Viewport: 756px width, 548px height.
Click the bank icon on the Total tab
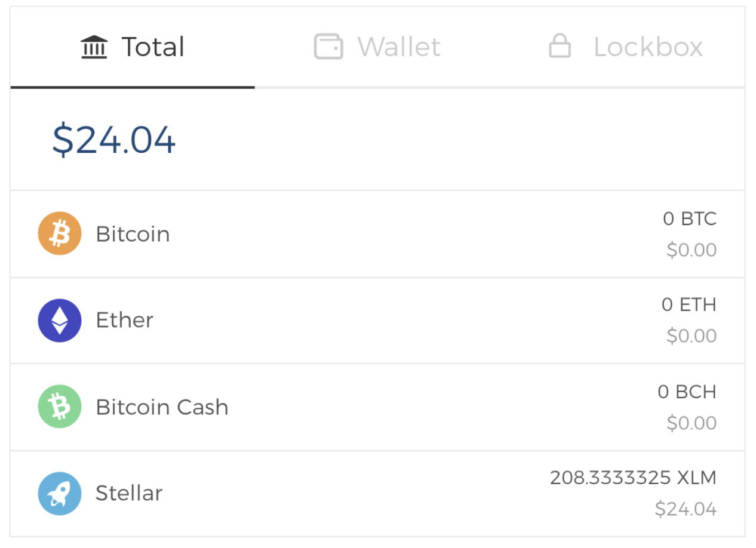click(x=94, y=45)
